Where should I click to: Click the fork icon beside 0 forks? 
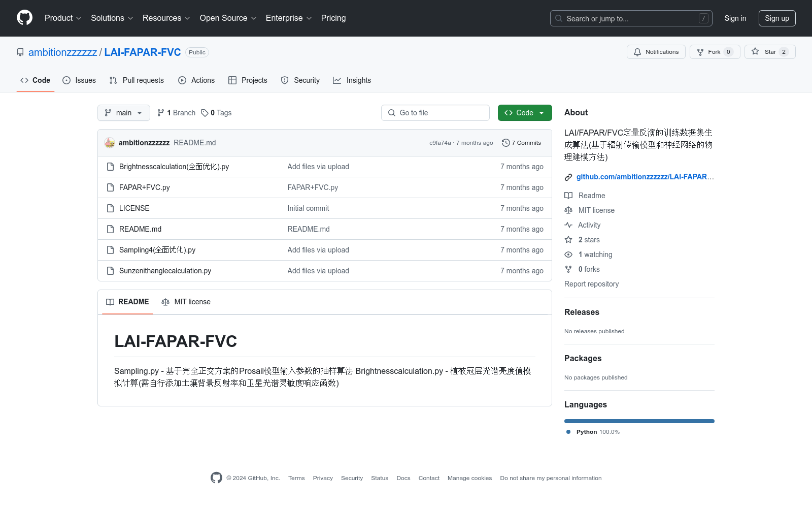(x=568, y=269)
